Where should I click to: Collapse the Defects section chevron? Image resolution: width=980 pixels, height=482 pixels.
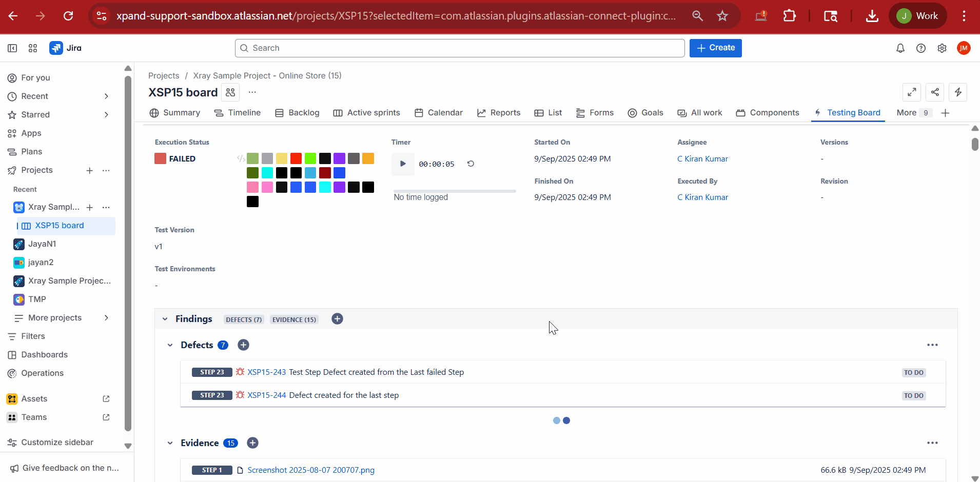(x=170, y=345)
